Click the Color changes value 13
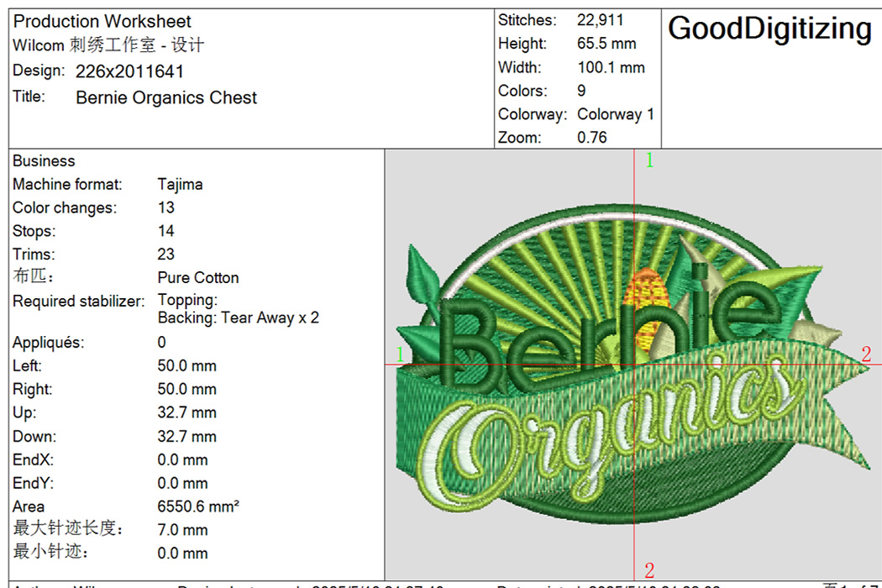This screenshot has width=882, height=588. pyautogui.click(x=166, y=207)
